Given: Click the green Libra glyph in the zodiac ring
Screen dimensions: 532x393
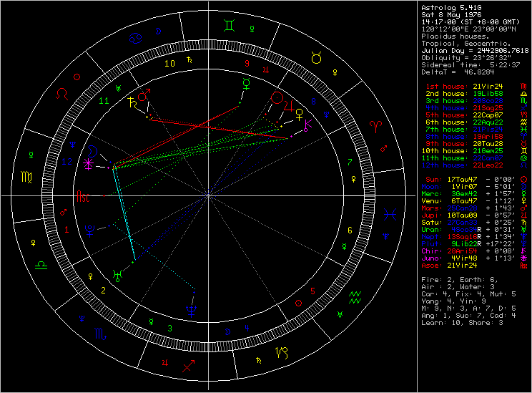Looking at the screenshot, I should (41, 266).
